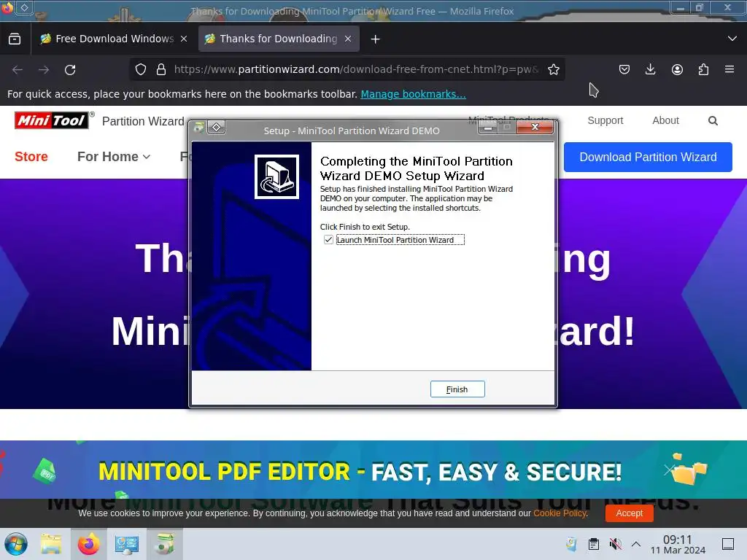
Task: Open Firefox application hamburger menu
Action: point(729,69)
